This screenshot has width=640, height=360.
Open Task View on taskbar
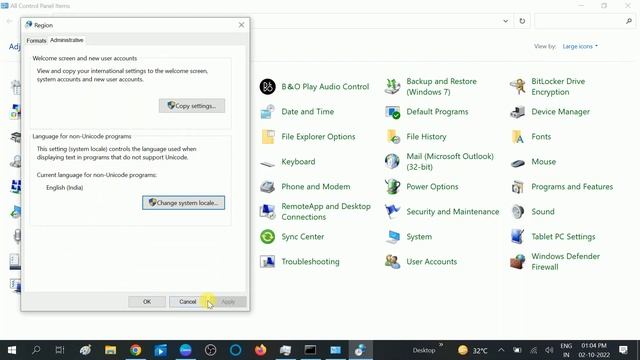click(x=60, y=350)
